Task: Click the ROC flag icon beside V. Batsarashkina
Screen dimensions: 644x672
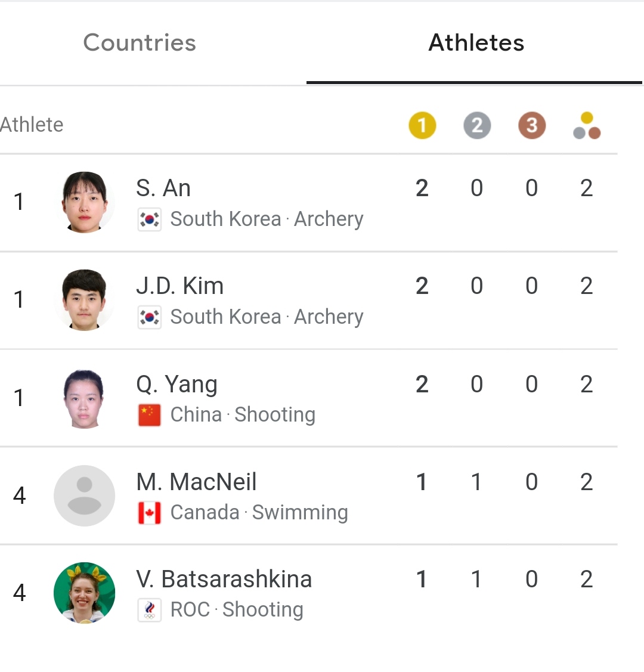Action: pyautogui.click(x=150, y=610)
